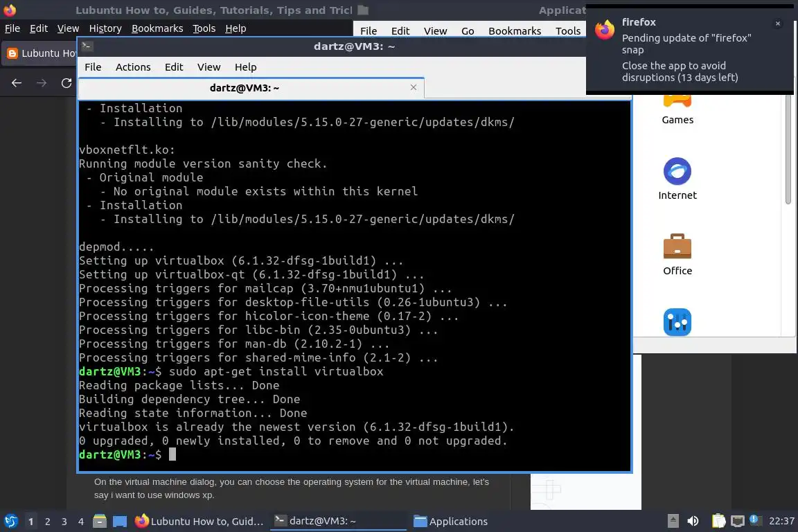Screen dimensions: 798x532
Task: Open the network monitor tray icon
Action: click(x=737, y=521)
